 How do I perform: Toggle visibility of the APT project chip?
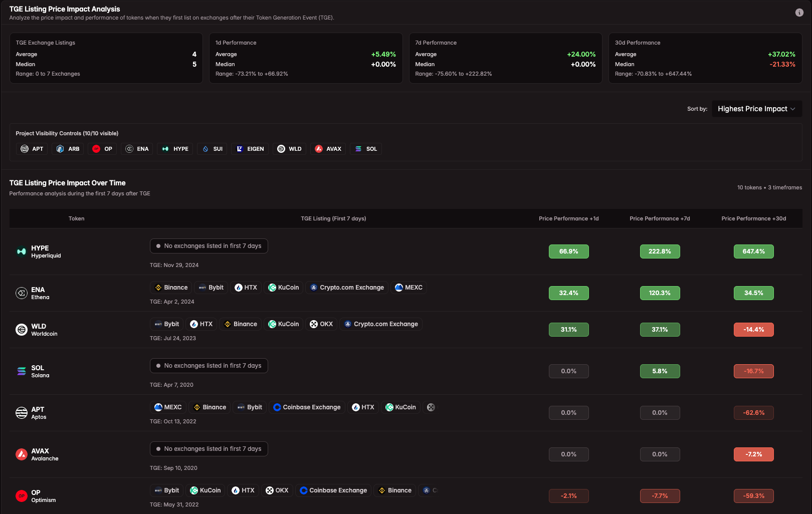[x=31, y=148]
